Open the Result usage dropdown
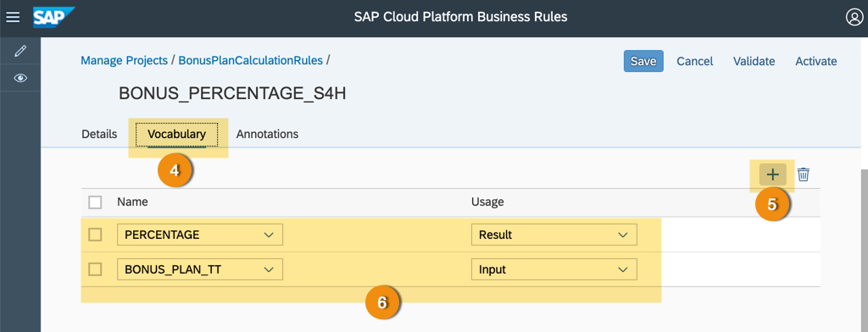Screen dimensions: 868x332 [x=554, y=235]
